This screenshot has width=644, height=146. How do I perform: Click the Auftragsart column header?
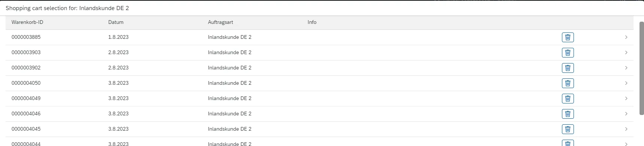(x=220, y=22)
